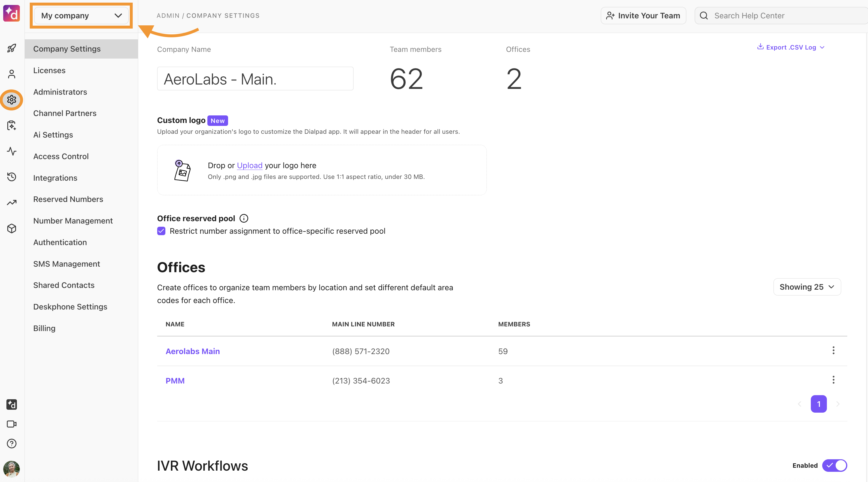Open the PMM office link

pos(175,381)
